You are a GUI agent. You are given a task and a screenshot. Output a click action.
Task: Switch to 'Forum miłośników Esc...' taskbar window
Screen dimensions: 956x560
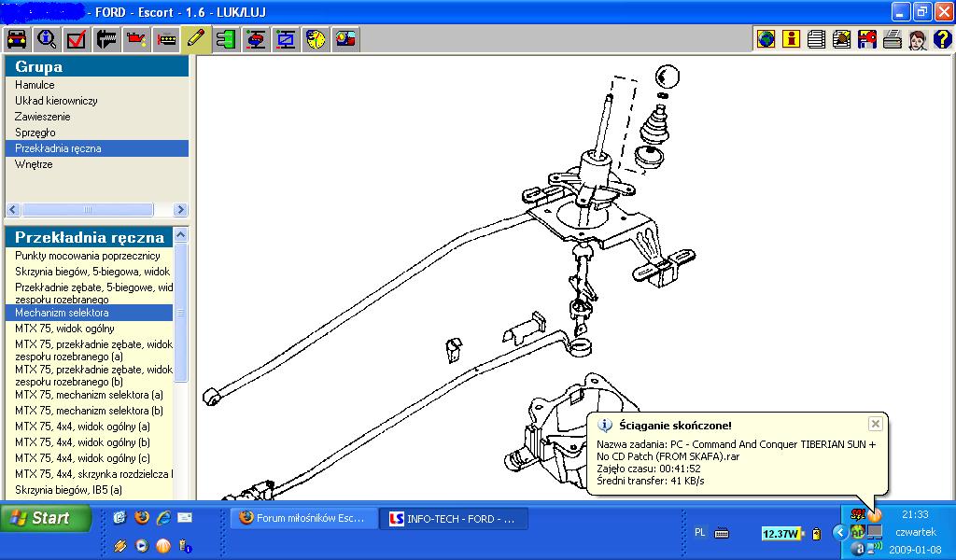tap(303, 518)
